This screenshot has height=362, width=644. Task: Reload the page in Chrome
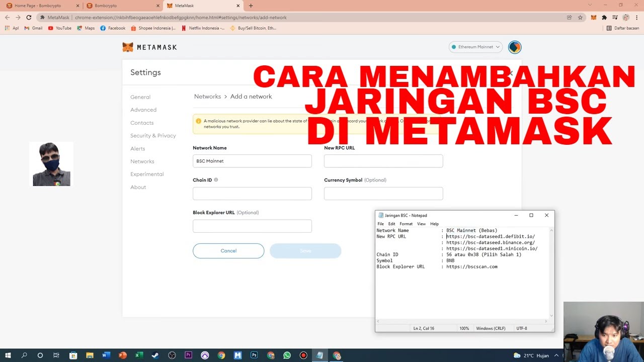point(29,18)
